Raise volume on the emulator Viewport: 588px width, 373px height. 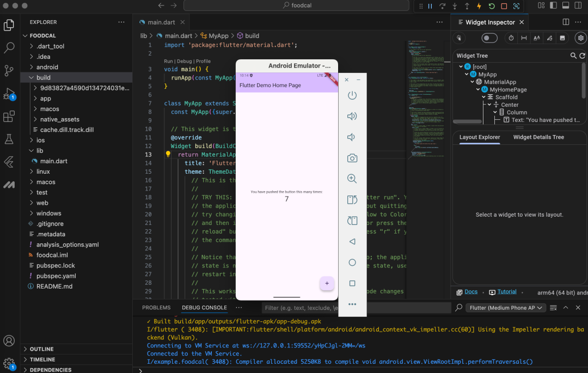pos(352,116)
